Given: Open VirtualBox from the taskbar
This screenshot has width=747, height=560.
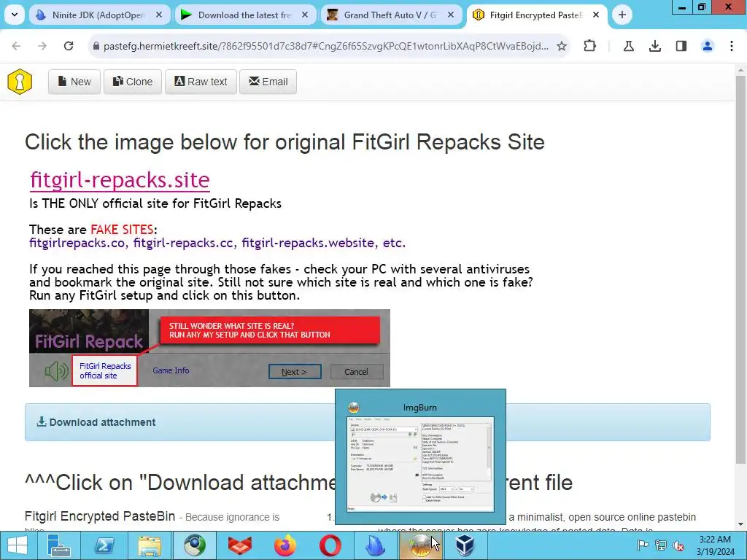Looking at the screenshot, I should [465, 545].
